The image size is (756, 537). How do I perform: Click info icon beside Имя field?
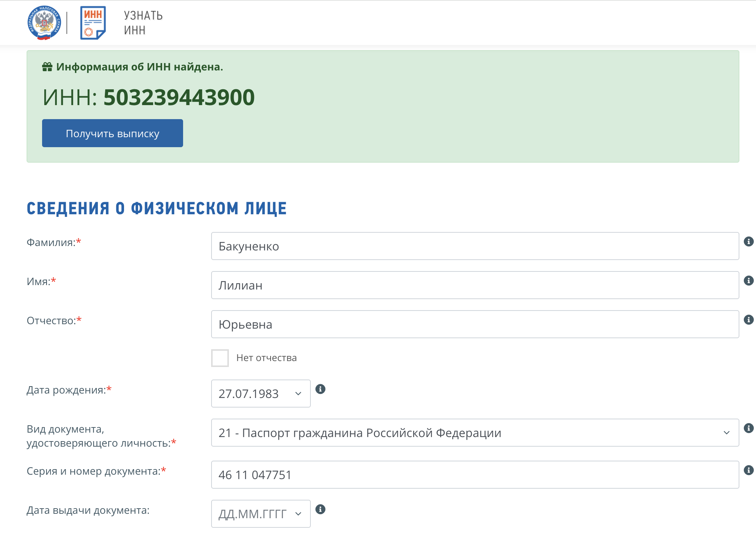point(748,281)
